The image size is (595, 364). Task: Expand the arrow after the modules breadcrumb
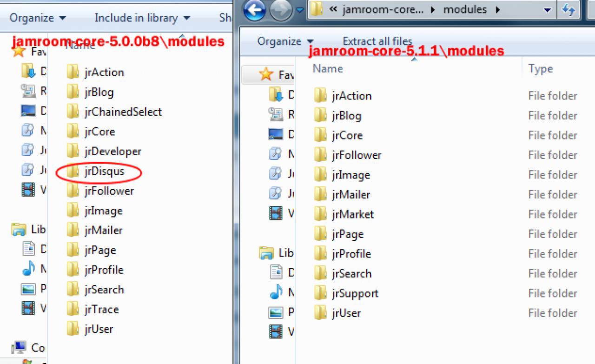(x=497, y=10)
